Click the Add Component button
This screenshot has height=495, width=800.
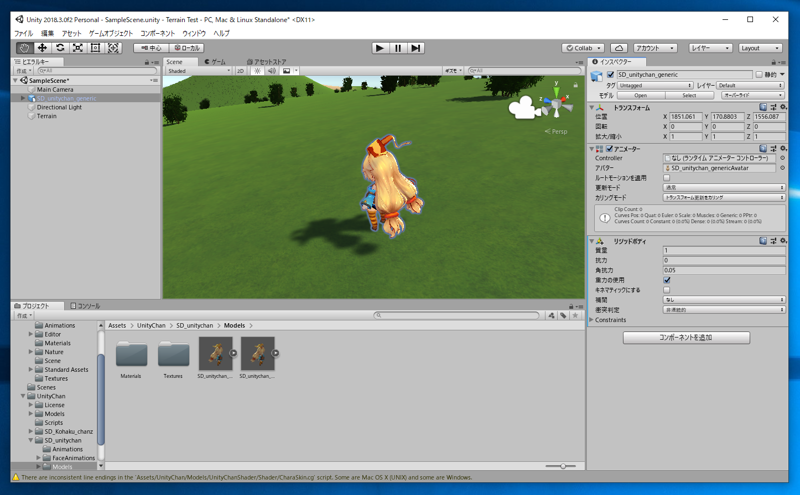point(686,337)
